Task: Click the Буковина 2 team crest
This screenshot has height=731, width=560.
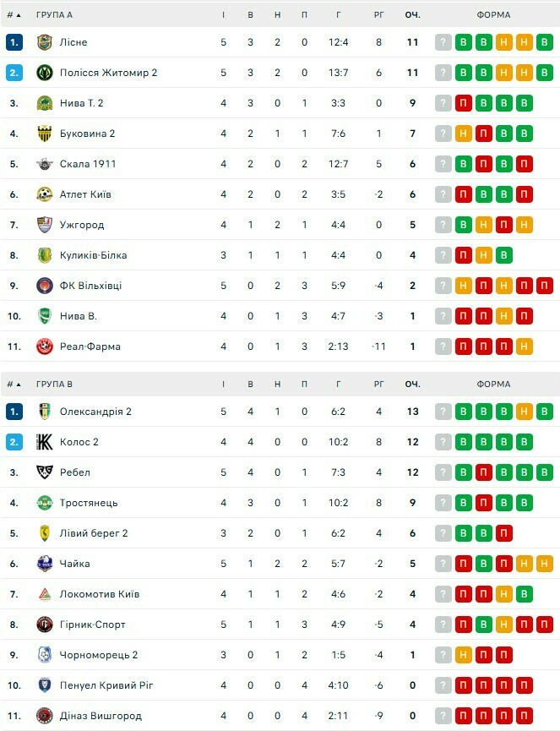Action: coord(45,134)
